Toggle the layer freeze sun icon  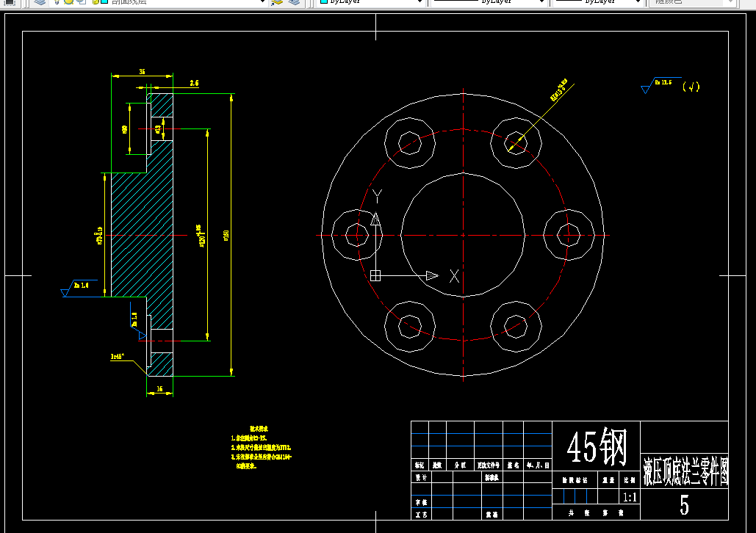68,1
